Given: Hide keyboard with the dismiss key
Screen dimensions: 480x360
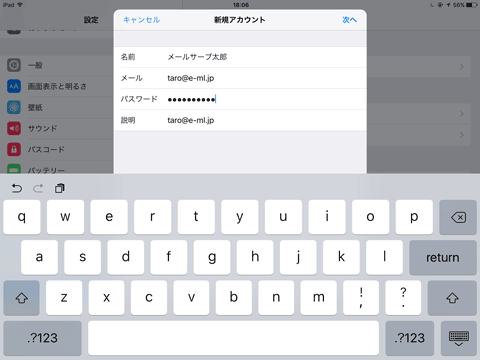Looking at the screenshot, I should [x=459, y=338].
